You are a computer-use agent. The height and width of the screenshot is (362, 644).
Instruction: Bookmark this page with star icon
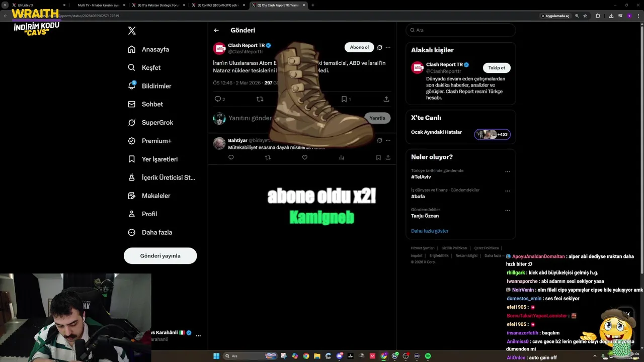coord(585,16)
